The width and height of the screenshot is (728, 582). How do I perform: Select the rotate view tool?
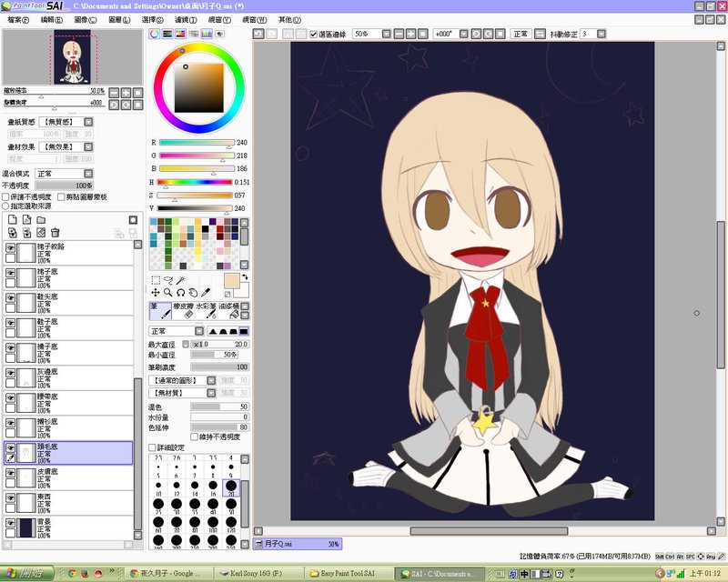pyautogui.click(x=180, y=293)
